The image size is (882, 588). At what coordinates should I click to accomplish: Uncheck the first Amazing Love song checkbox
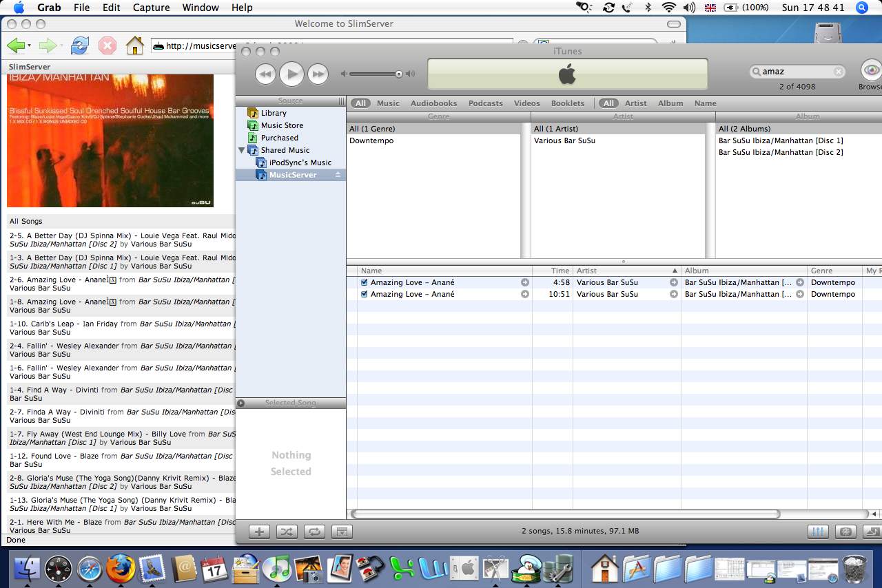(365, 282)
